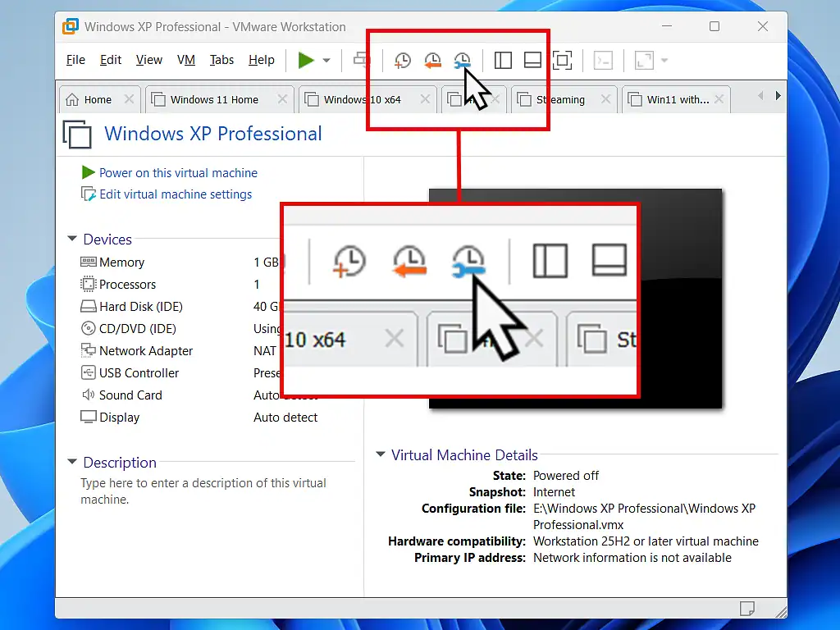The image size is (840, 630).
Task: Open Snapshot Manager wrench clock icon
Action: click(462, 61)
